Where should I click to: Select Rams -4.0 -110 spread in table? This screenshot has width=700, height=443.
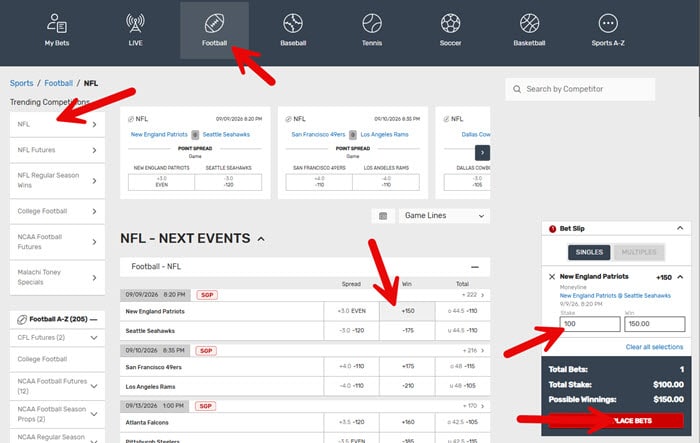(x=351, y=386)
